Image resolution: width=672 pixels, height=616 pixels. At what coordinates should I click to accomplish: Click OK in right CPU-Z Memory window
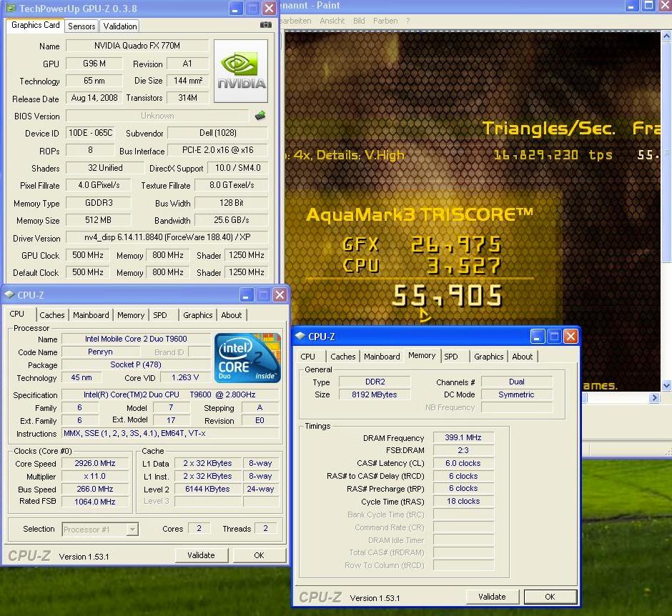point(550,597)
